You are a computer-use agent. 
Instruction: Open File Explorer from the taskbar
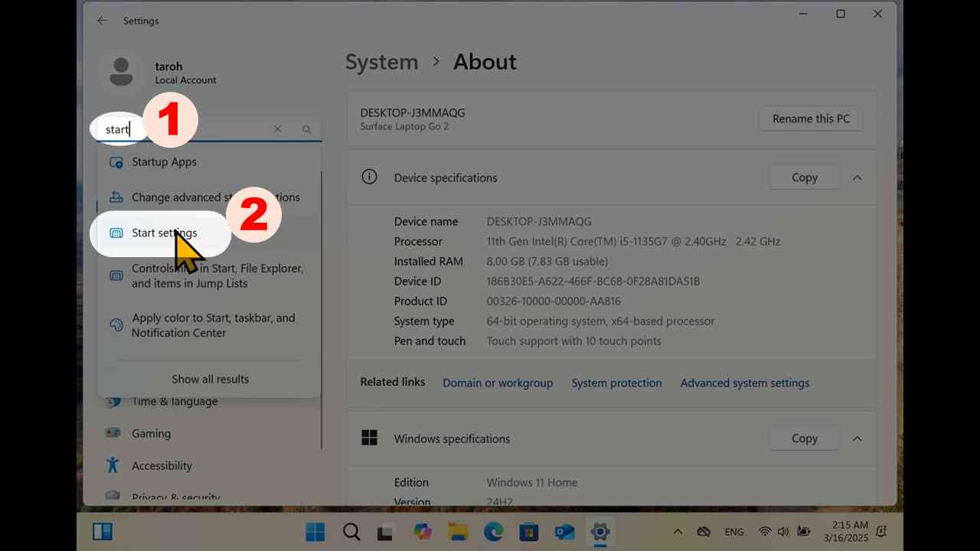[x=458, y=531]
